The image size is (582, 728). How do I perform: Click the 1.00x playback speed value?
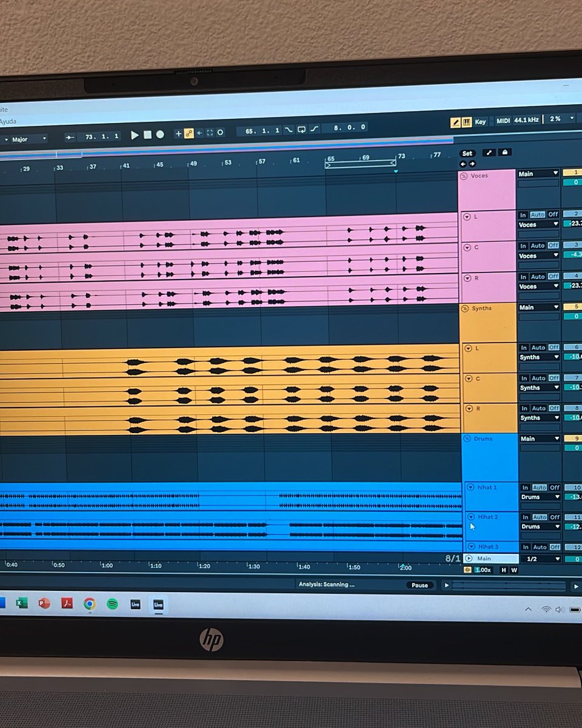click(483, 570)
